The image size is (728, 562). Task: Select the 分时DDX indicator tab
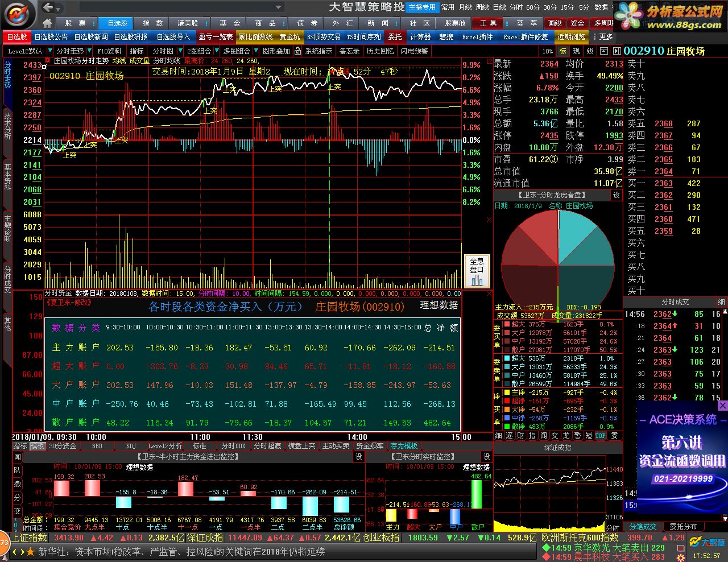(x=233, y=446)
